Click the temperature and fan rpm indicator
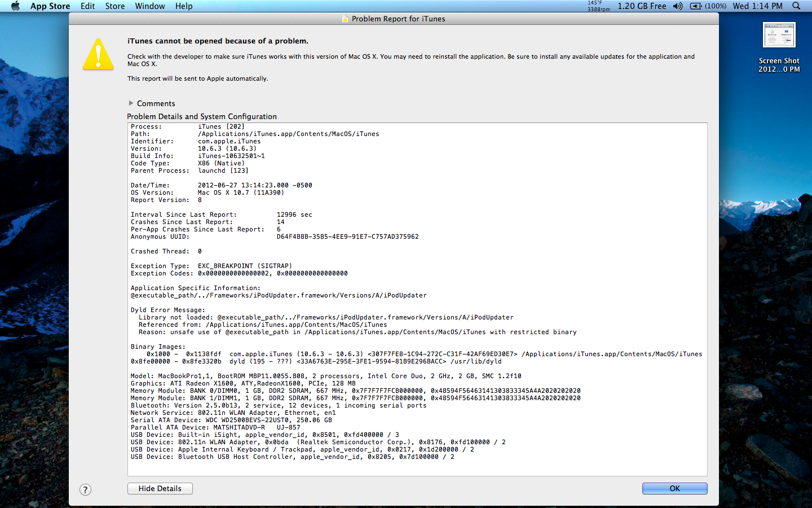Screen dimensions: 812x508 (598, 6)
